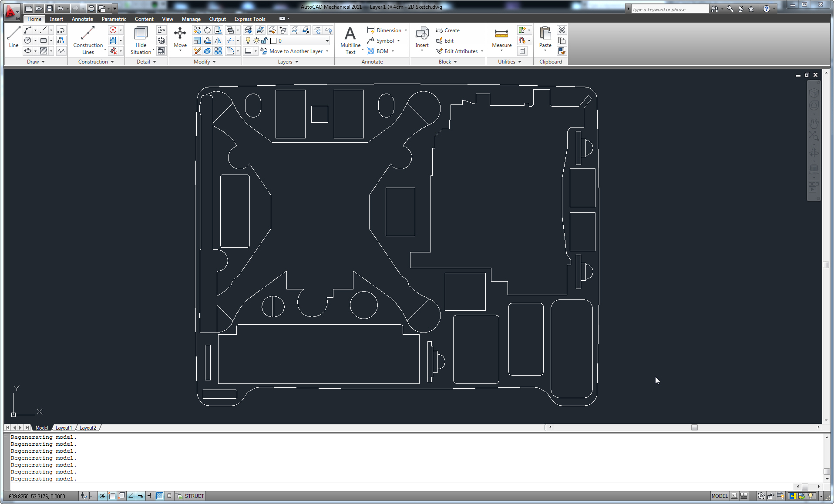Expand the Modify panel dropdown

(205, 62)
